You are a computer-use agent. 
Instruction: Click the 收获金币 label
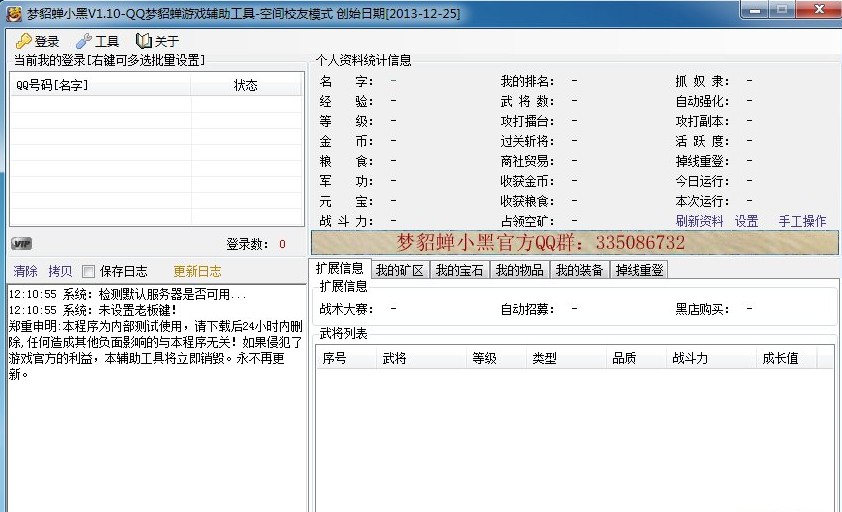527,181
